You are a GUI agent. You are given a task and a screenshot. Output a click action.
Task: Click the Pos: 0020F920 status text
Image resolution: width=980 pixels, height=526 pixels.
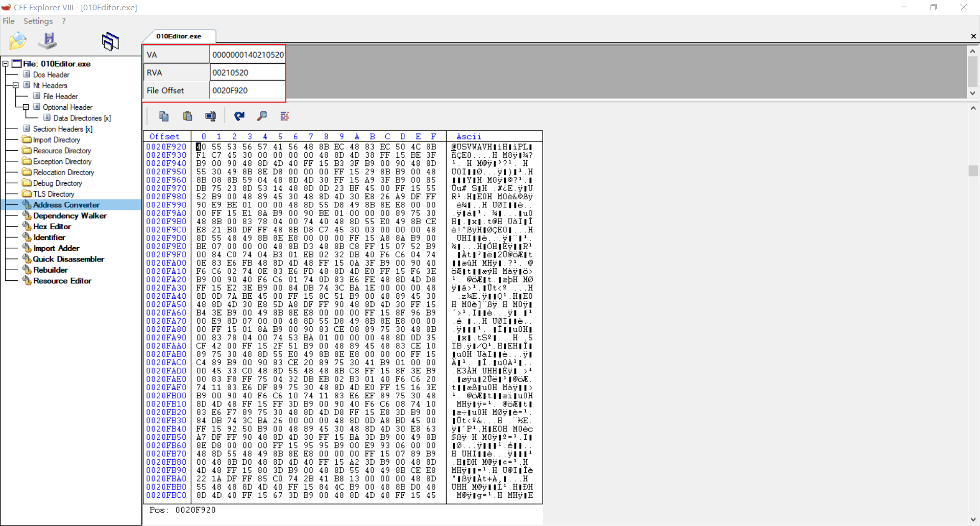point(182,510)
